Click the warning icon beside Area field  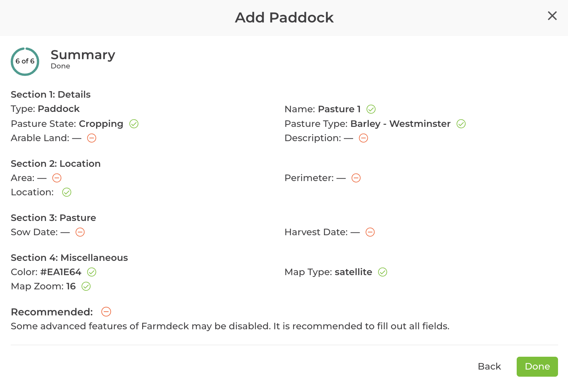coord(57,178)
